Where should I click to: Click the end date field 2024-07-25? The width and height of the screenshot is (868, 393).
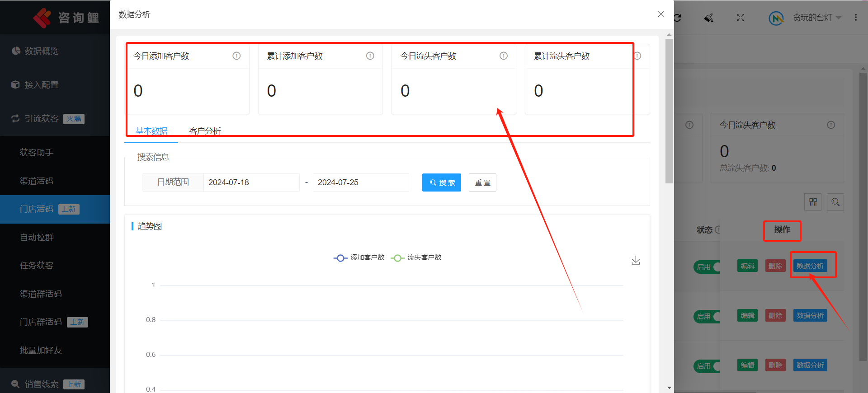(361, 182)
